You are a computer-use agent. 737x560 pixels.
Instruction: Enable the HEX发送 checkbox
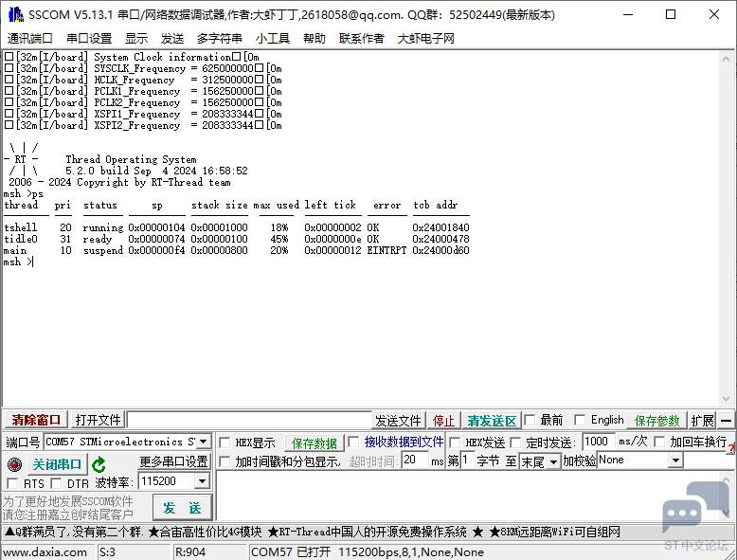click(x=455, y=443)
